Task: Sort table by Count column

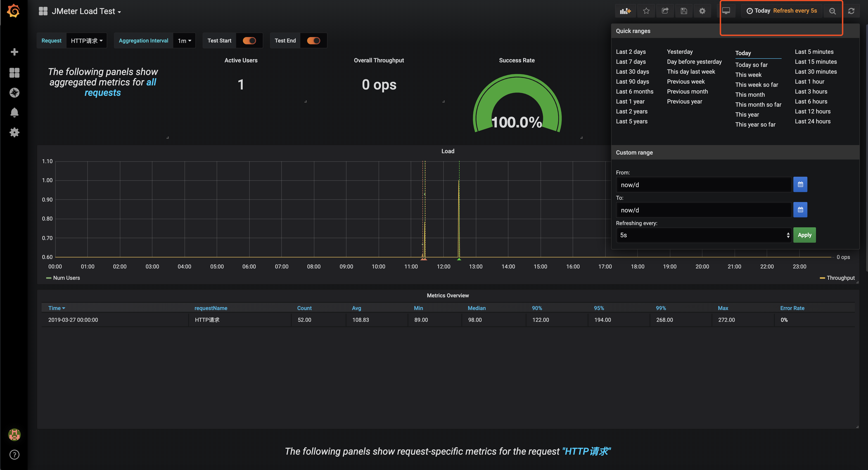Action: coord(304,308)
